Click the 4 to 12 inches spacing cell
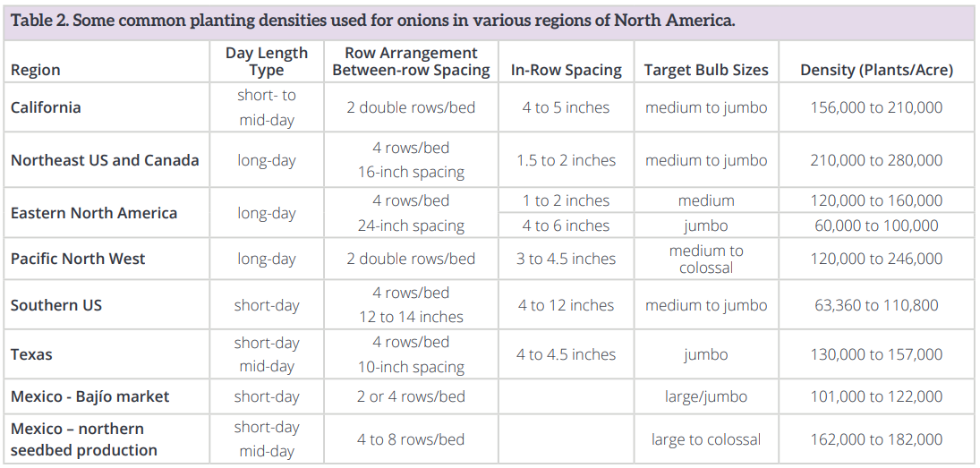The width and height of the screenshot is (980, 468). point(566,305)
